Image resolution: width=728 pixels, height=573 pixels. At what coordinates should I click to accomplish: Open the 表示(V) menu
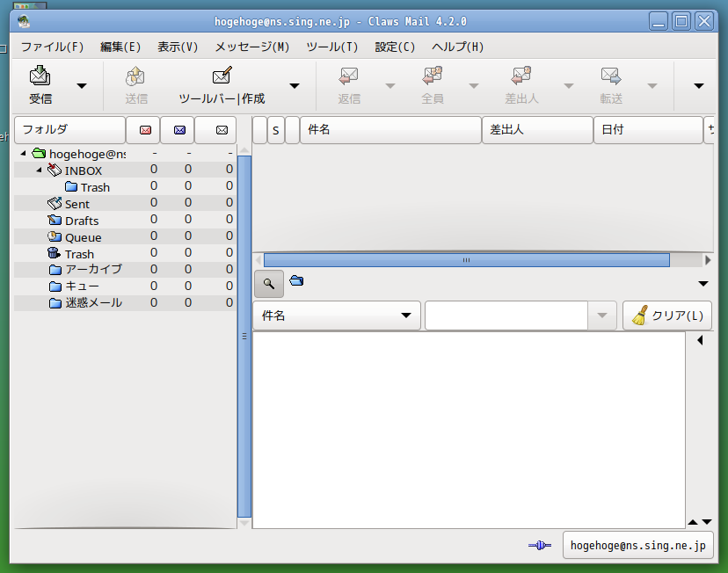click(178, 47)
